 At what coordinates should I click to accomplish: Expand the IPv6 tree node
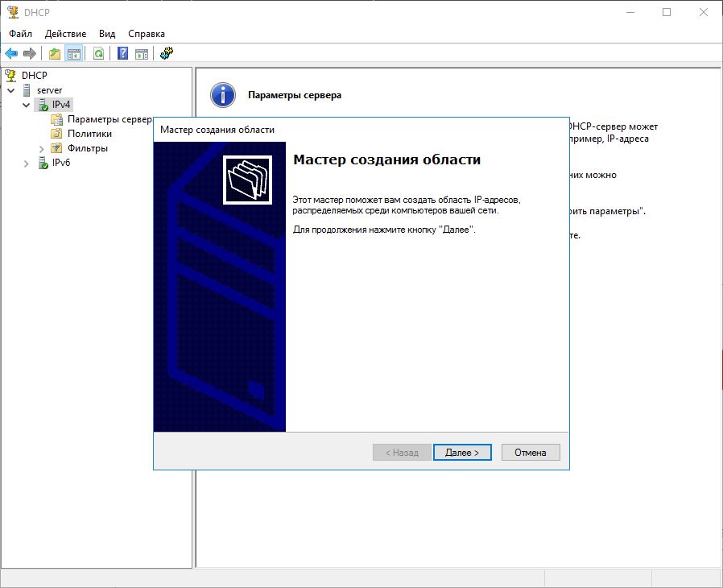[26, 163]
